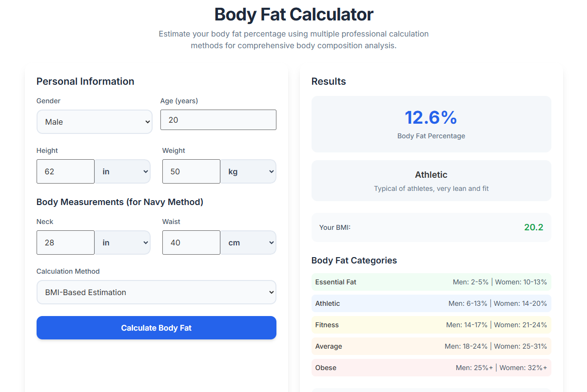Click the Average category row
The width and height of the screenshot is (587, 392).
click(431, 346)
